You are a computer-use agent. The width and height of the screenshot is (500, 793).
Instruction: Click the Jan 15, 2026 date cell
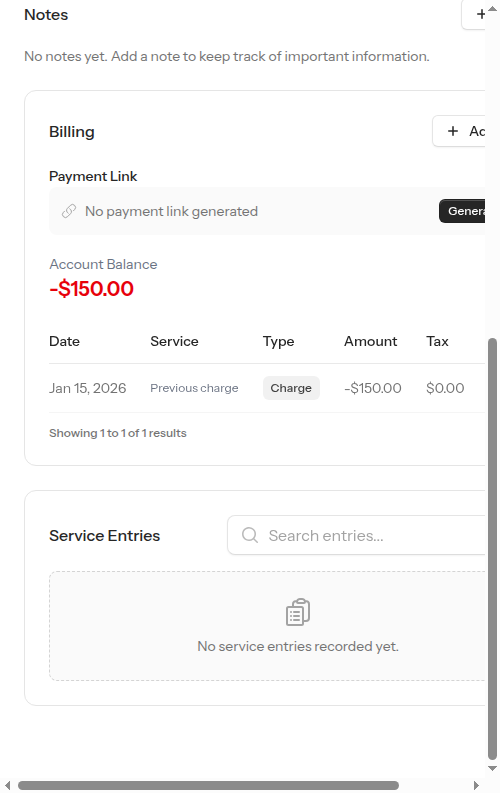point(87,388)
